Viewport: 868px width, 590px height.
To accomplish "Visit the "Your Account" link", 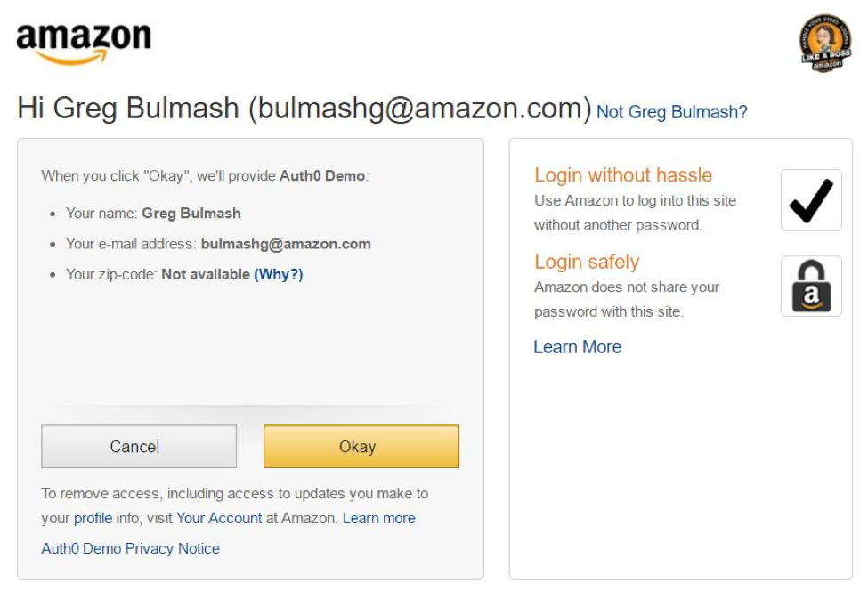I will (219, 518).
